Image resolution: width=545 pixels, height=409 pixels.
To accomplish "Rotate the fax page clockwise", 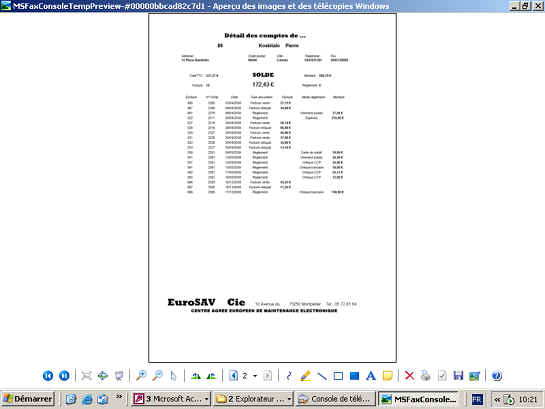I will (x=196, y=376).
